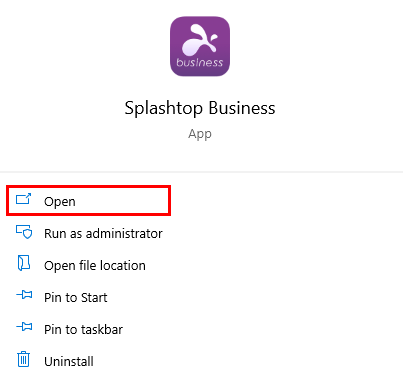Click the Splashtop Business title text
403x385 pixels.
pyautogui.click(x=200, y=108)
